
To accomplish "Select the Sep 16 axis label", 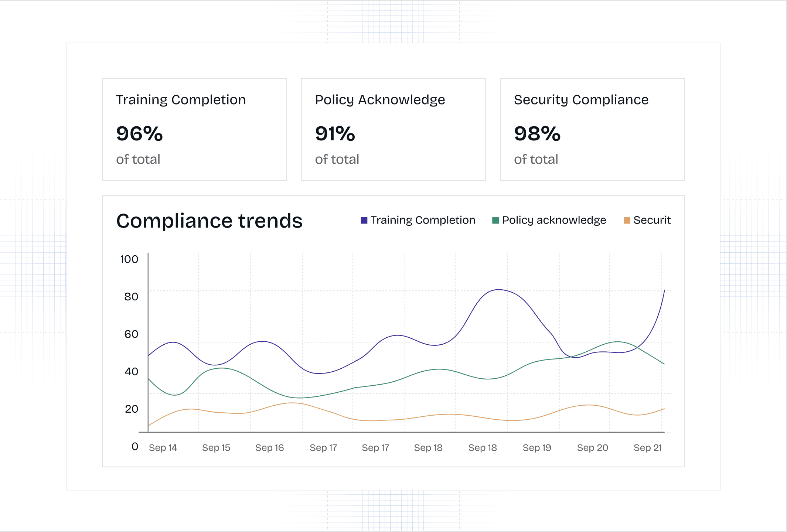I will click(x=269, y=448).
